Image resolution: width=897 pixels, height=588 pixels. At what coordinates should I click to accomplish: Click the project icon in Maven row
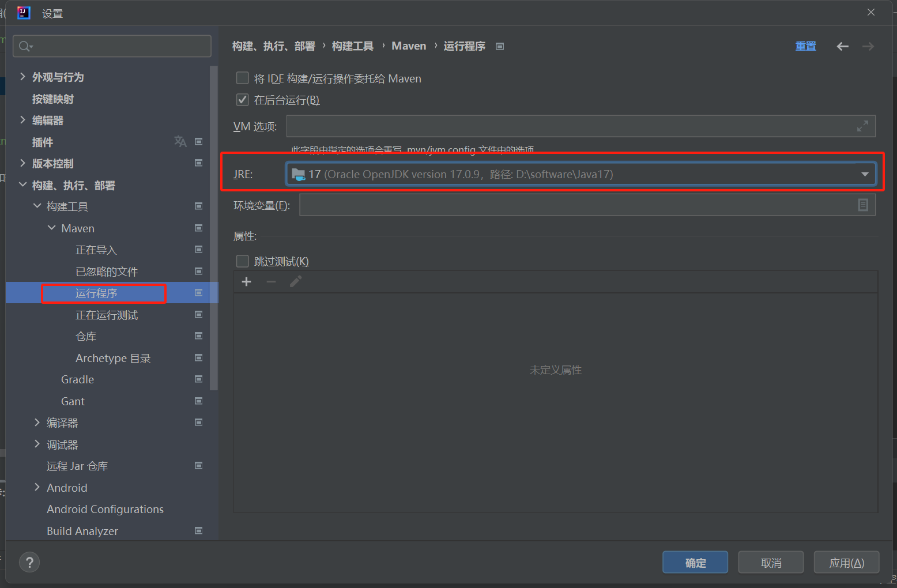tap(199, 228)
